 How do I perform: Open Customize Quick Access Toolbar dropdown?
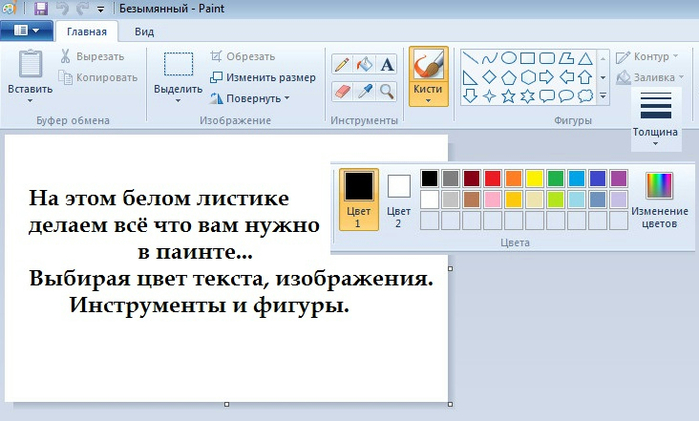click(x=101, y=9)
